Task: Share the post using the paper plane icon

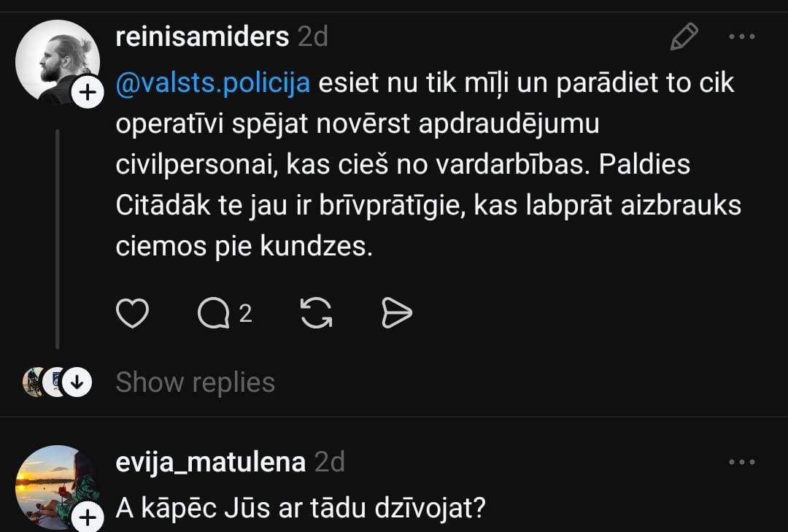Action: 397,314
